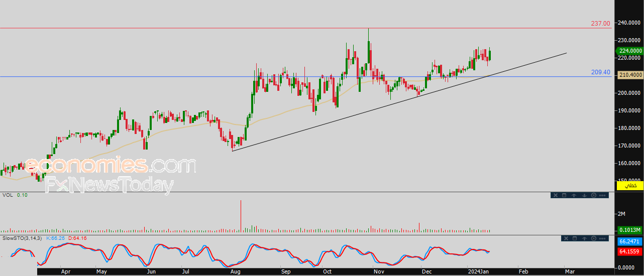Click the Apr label on time axis

tap(66, 271)
